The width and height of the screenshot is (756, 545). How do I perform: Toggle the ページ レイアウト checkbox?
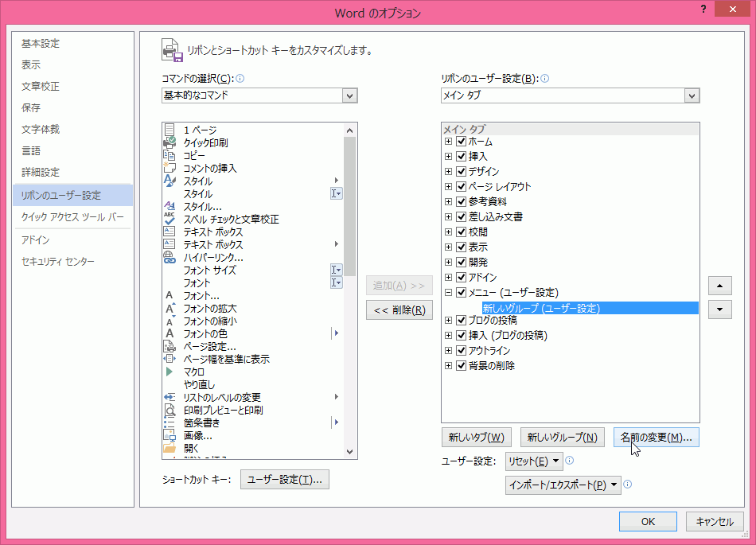click(461, 186)
